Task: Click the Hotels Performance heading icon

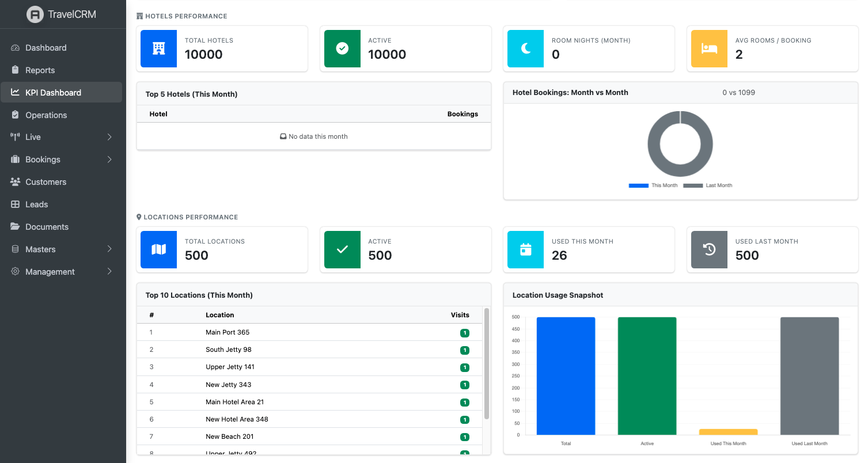Action: tap(139, 16)
